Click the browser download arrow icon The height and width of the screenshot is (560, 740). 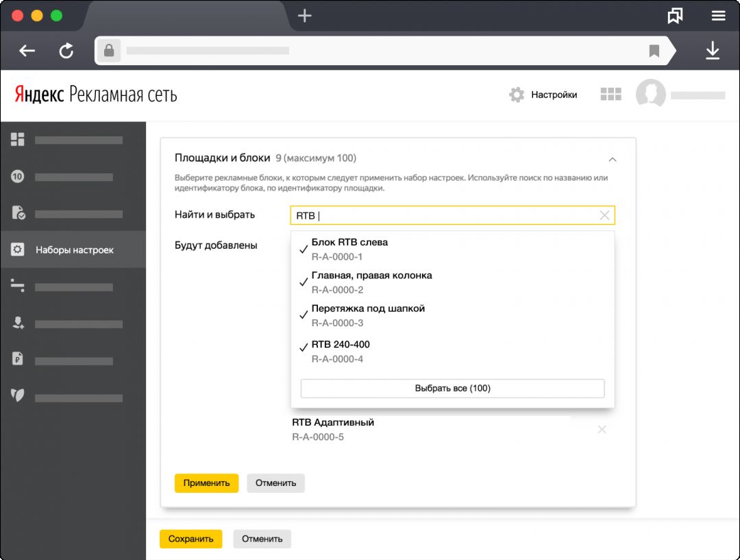point(713,51)
